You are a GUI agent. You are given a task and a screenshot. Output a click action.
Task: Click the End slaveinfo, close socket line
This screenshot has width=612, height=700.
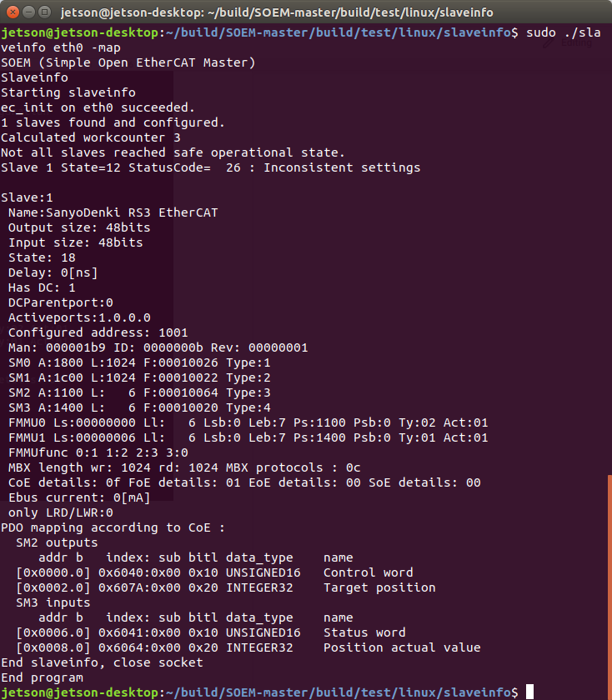104,662
